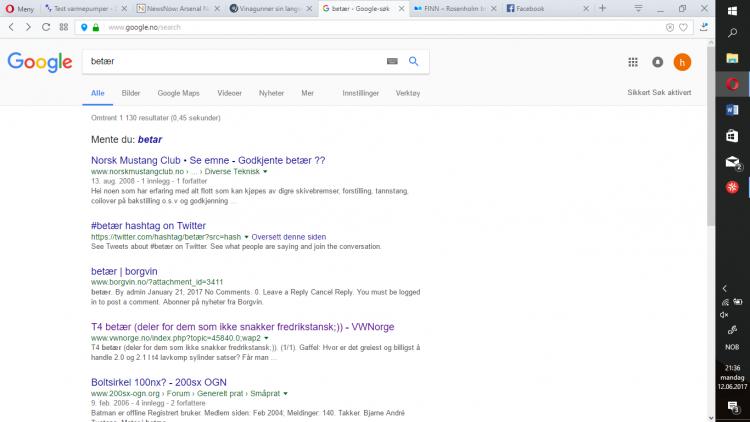Viewport: 750px width, 422px height.
Task: Expand dropdown arrow on Twitter result URL
Action: pos(246,237)
